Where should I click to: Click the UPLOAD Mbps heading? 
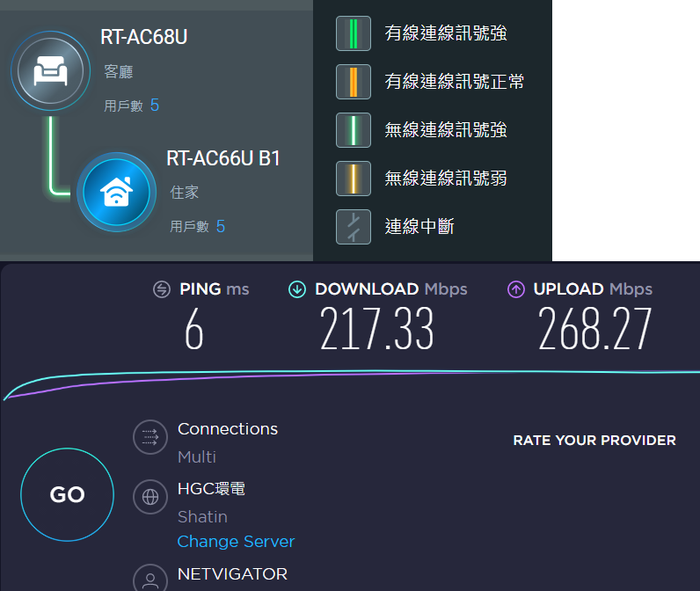tap(593, 289)
